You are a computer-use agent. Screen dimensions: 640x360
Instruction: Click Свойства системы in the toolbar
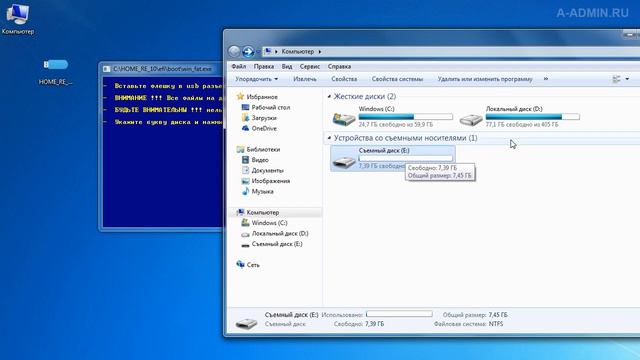[397, 79]
